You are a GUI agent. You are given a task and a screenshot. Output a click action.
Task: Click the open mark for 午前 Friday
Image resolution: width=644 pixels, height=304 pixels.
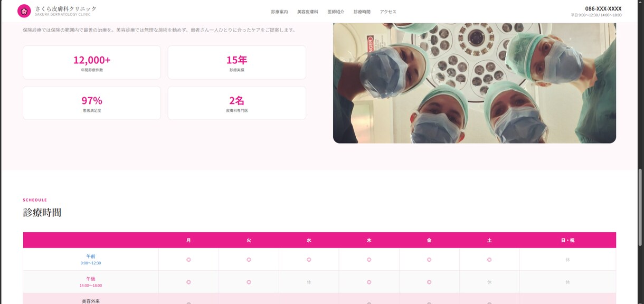coord(429,260)
